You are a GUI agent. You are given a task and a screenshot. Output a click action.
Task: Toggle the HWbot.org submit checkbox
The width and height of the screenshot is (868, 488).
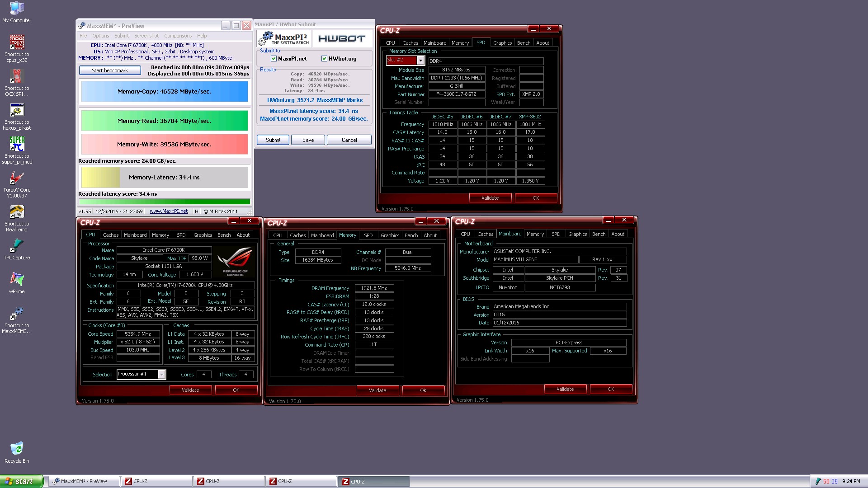324,59
